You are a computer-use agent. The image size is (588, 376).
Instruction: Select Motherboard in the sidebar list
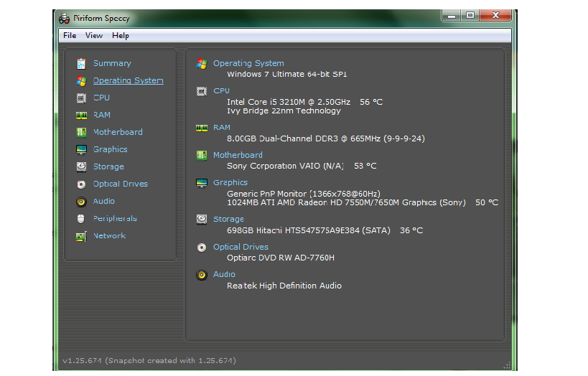coord(118,132)
